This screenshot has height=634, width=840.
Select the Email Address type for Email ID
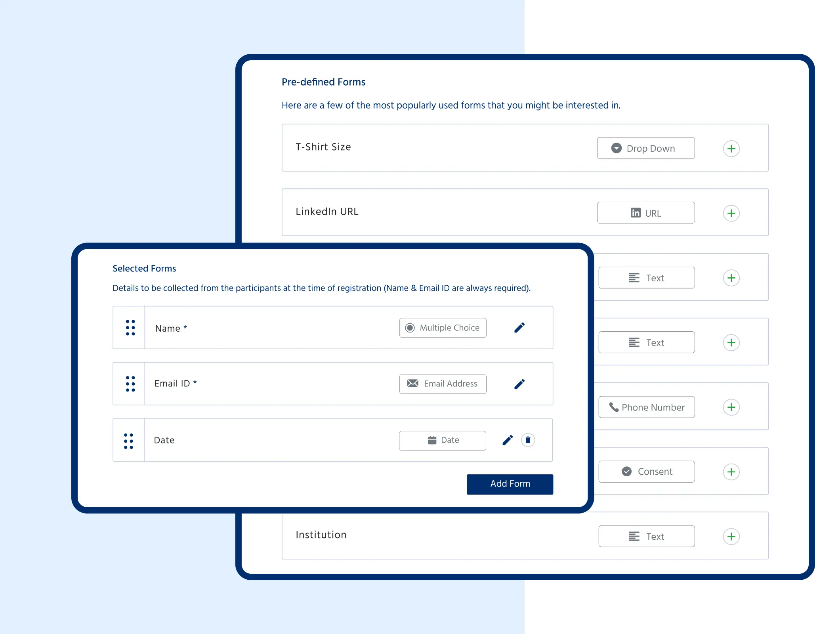(x=443, y=384)
